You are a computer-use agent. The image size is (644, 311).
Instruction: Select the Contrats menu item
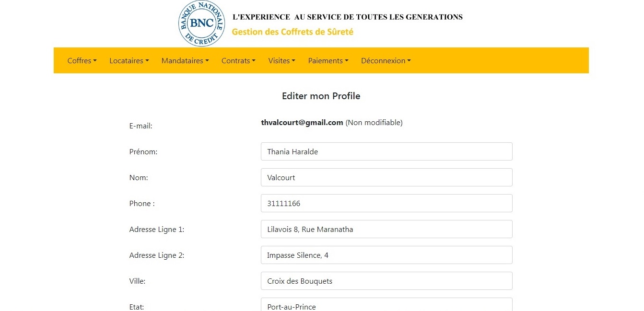pyautogui.click(x=238, y=61)
